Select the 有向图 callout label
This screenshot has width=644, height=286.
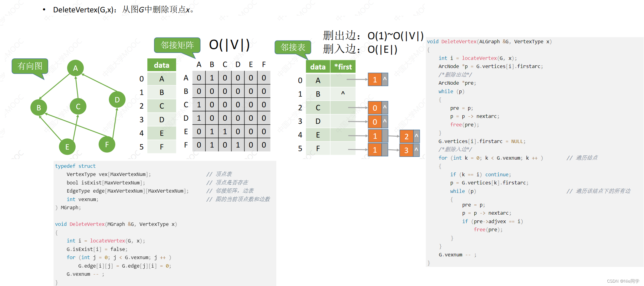(x=30, y=66)
